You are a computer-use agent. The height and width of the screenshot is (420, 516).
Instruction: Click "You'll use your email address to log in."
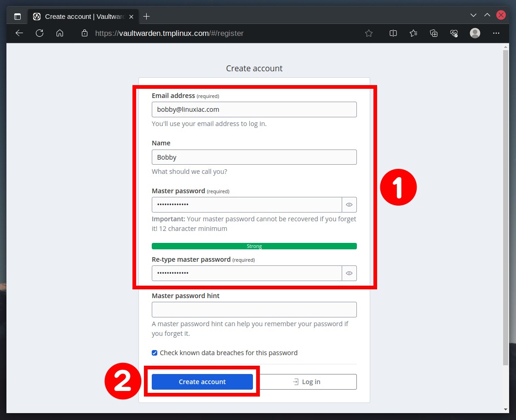pyautogui.click(x=209, y=124)
